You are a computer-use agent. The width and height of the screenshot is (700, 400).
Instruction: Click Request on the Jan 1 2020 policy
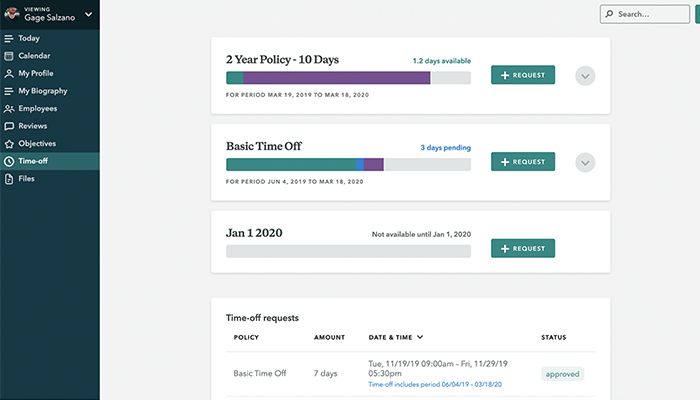(x=522, y=248)
